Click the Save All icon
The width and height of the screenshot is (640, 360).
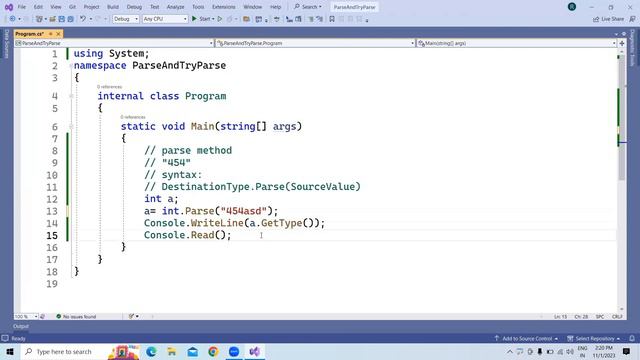(70, 19)
